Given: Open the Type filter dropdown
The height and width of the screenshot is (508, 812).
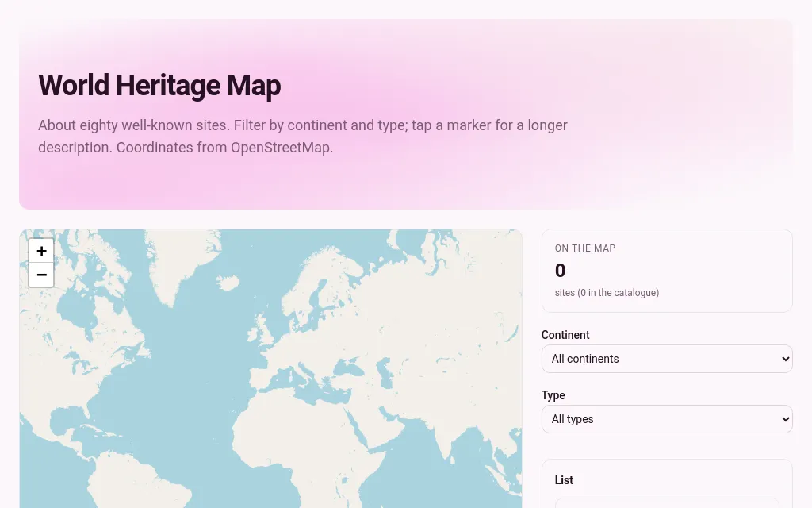Looking at the screenshot, I should 667,419.
